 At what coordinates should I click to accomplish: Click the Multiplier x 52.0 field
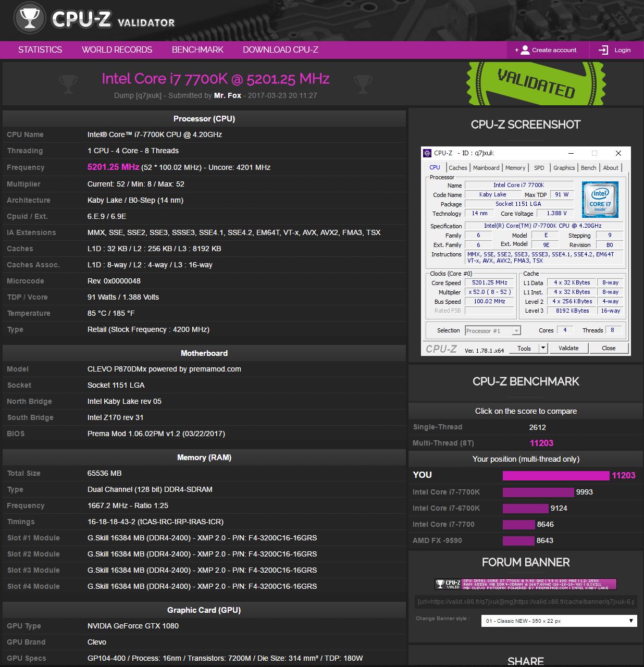(x=490, y=292)
